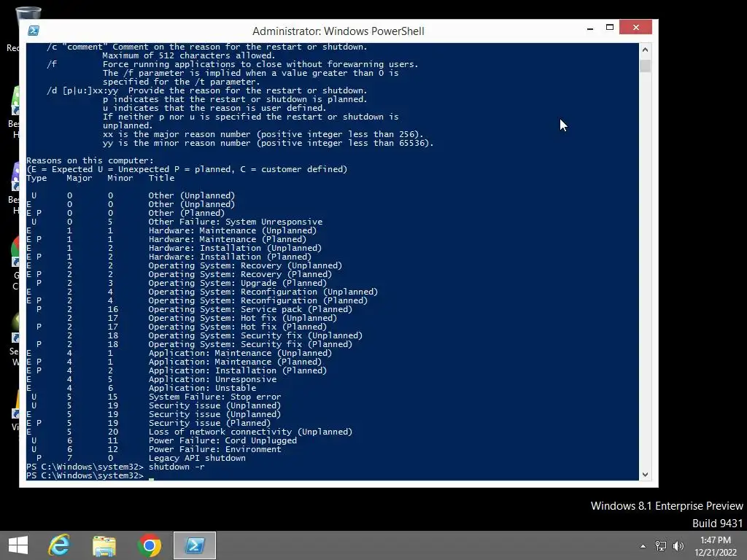The width and height of the screenshot is (747, 560).
Task: Click the 'Minor' column header text
Action: pyautogui.click(x=120, y=178)
